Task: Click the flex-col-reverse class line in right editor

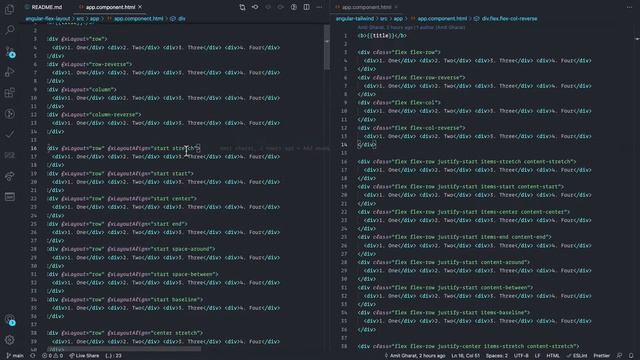Action: [x=412, y=128]
